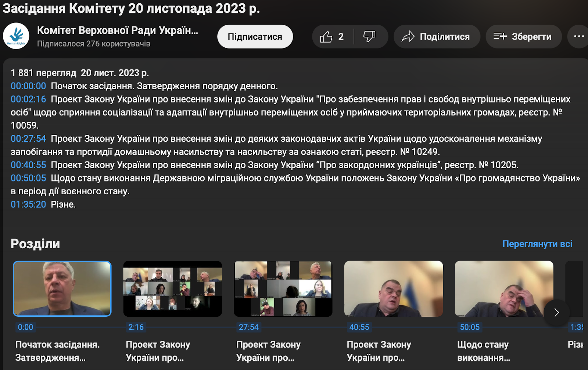This screenshot has width=588, height=370.
Task: Click the 50:05 chapter time badge
Action: (x=470, y=327)
